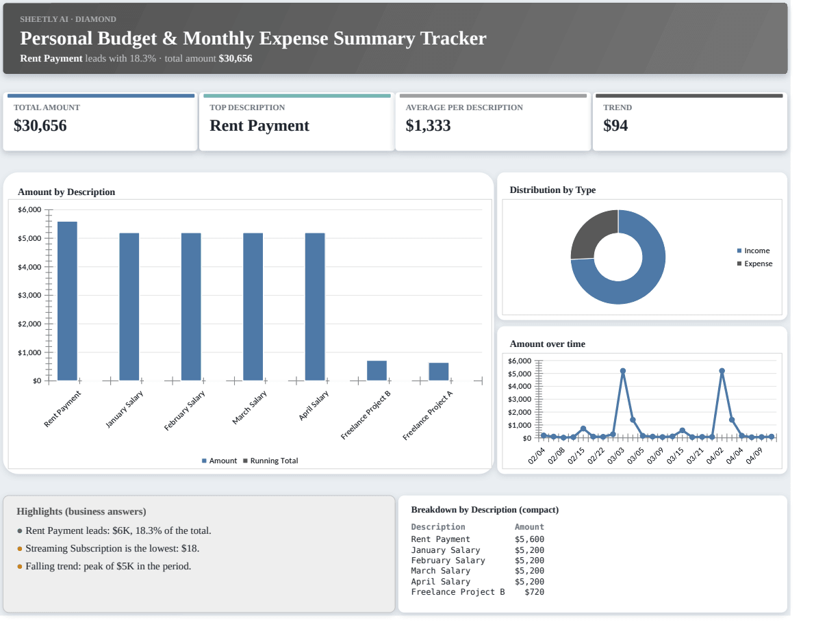This screenshot has height=631, width=840.
Task: Click the Highlights (business answers) heading
Action: (x=81, y=511)
